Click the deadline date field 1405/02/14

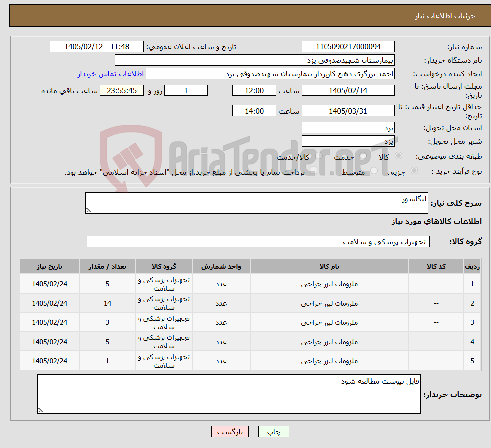click(348, 90)
